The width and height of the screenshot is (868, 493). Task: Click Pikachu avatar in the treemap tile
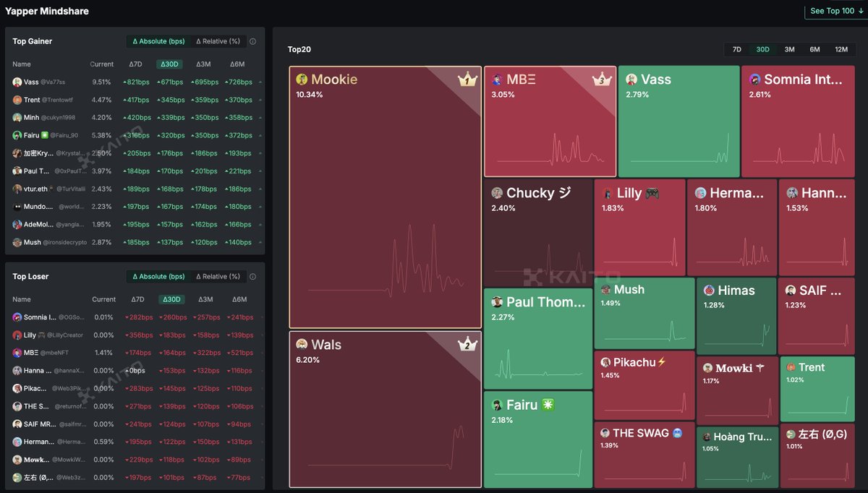[605, 362]
